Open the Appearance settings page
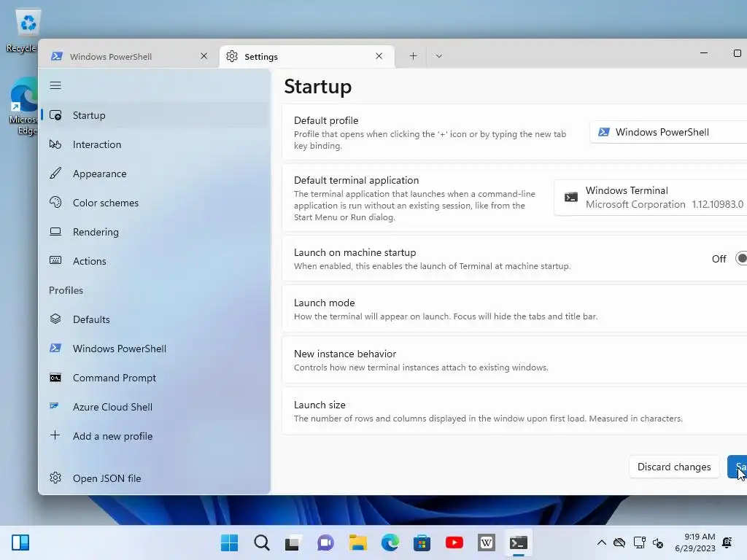Screen dimensions: 747x560 (155, 174)
